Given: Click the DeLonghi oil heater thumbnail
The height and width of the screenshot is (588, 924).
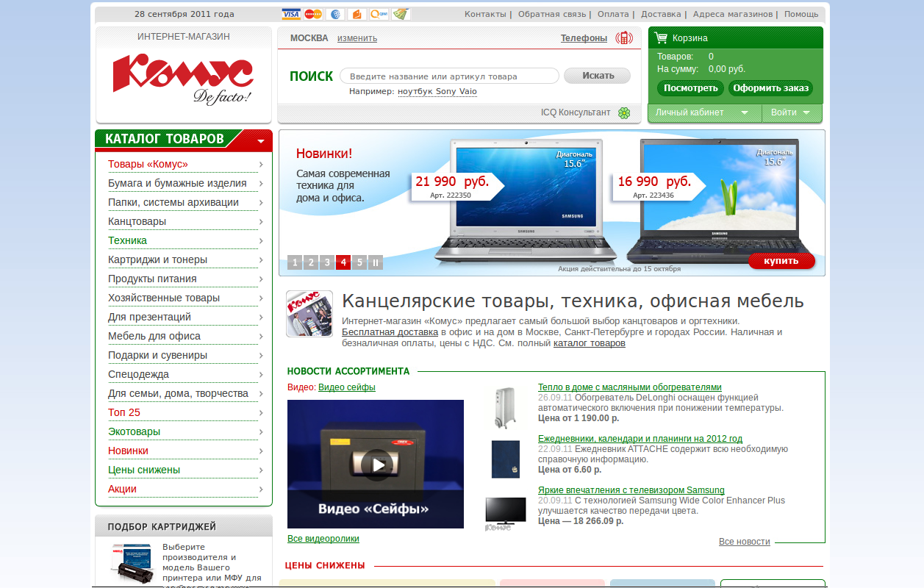Looking at the screenshot, I should tap(506, 406).
